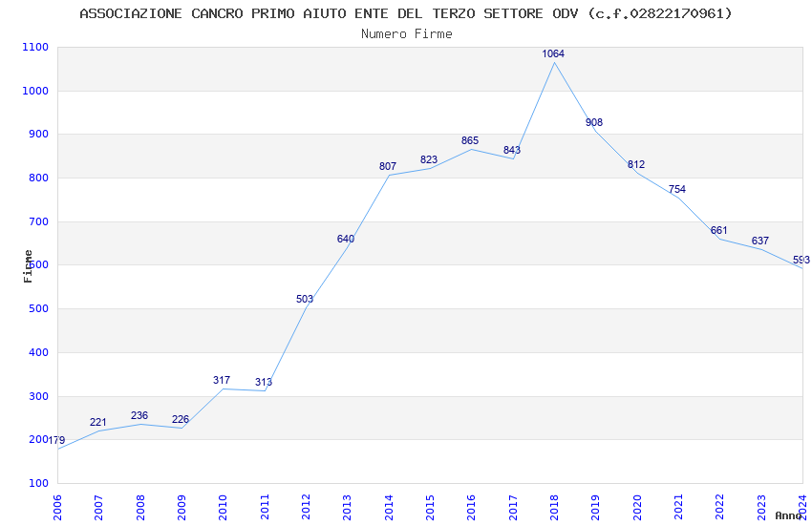
Task: Click the x-axis title Anno
Action: tap(788, 515)
